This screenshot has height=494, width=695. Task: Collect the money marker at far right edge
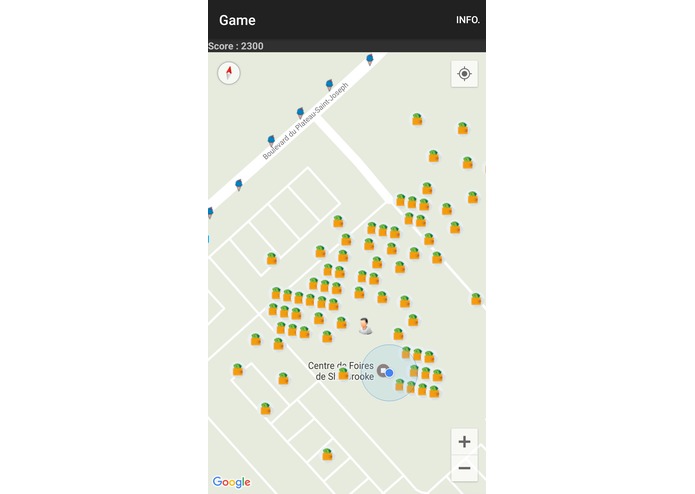point(476,299)
